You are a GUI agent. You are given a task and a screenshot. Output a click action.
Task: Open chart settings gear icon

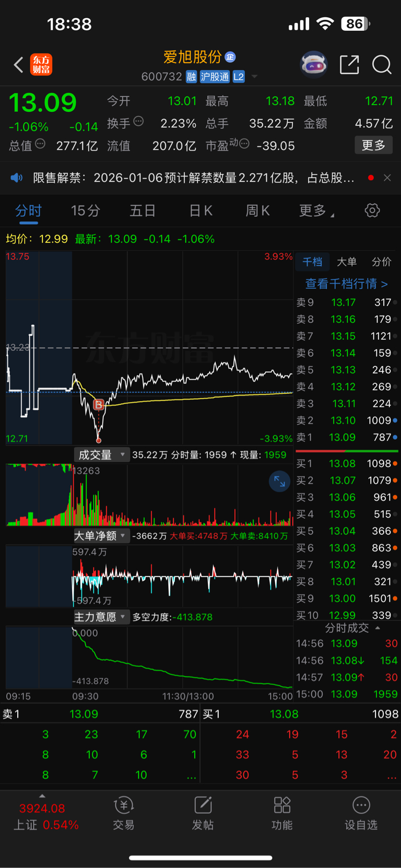[372, 210]
